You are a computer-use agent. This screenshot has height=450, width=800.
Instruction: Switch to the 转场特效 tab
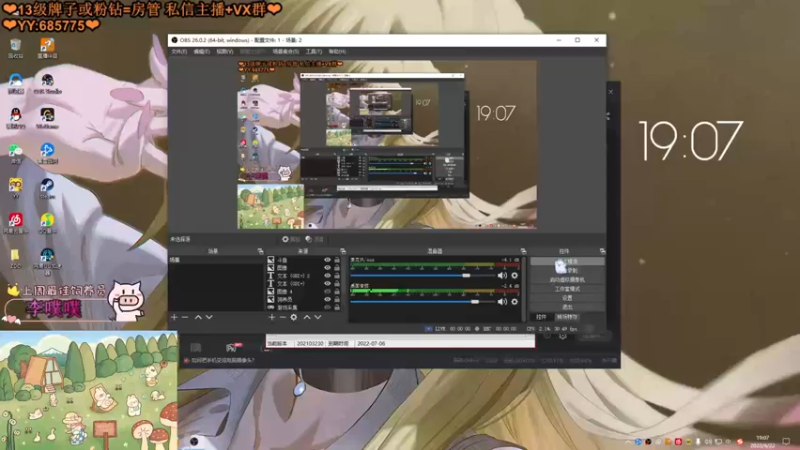(566, 317)
